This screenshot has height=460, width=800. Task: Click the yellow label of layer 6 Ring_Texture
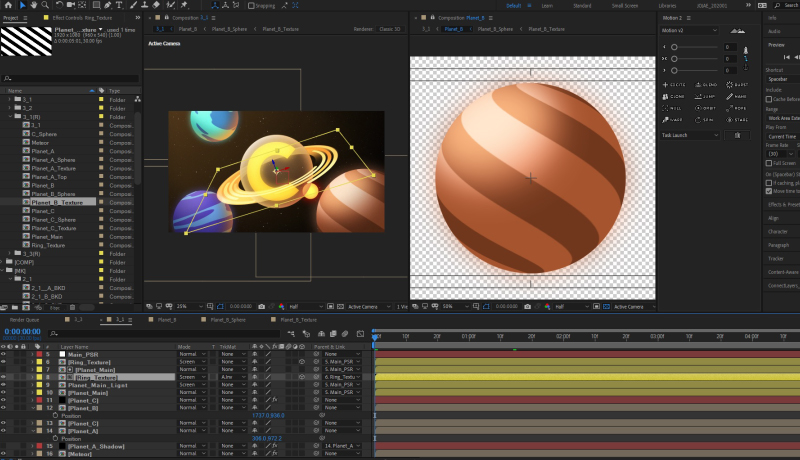click(x=39, y=362)
